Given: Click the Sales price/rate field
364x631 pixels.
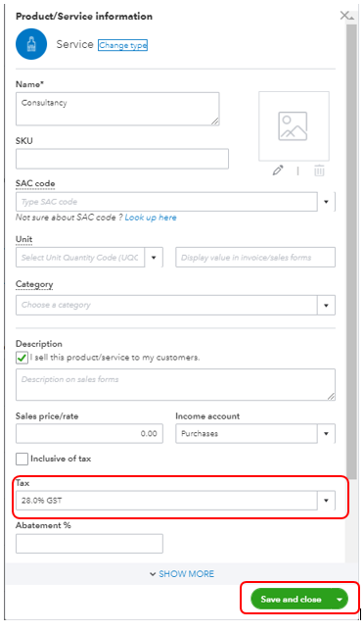Looking at the screenshot, I should pos(89,433).
